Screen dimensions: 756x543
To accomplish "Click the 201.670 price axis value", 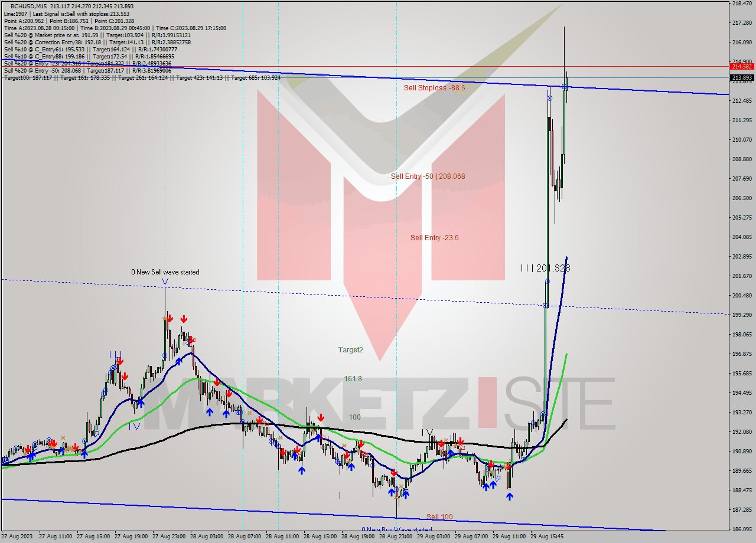I will click(x=742, y=276).
